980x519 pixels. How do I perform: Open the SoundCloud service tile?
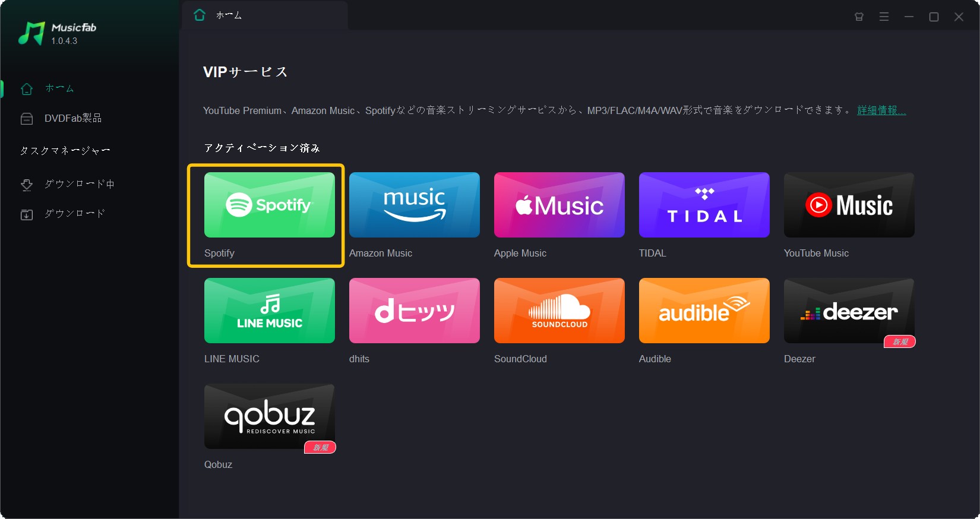[559, 311]
